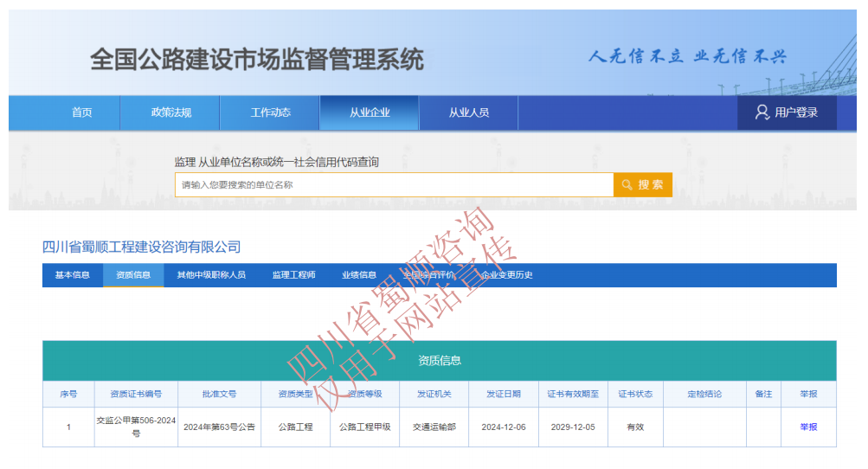
Task: Click the 资质证书编号 column header
Action: point(136,395)
